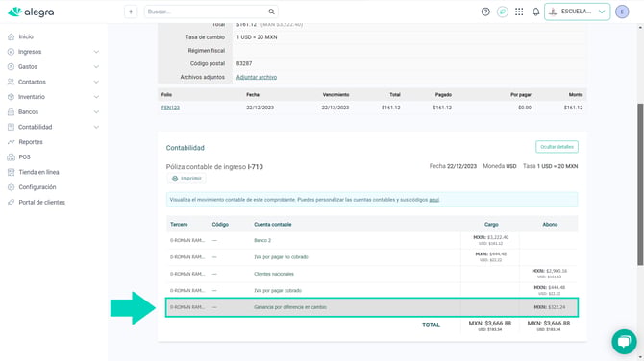Open IVA por pagar cobrado account

[278, 291]
